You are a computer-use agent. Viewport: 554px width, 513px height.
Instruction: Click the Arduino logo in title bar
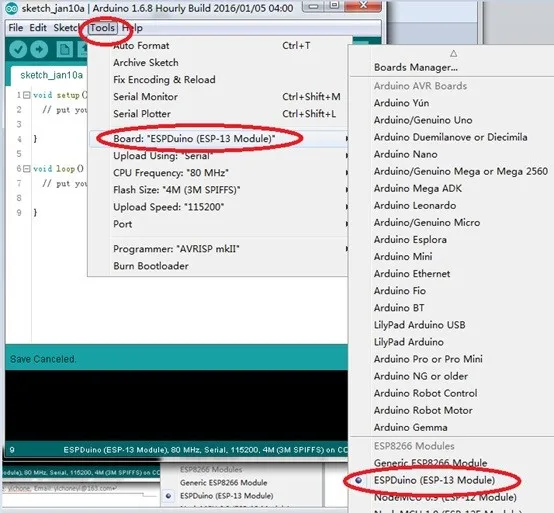click(11, 8)
